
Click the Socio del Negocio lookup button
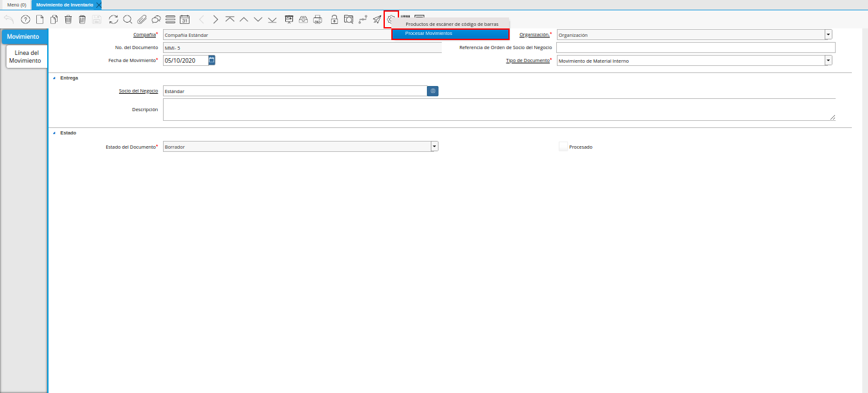tap(433, 91)
